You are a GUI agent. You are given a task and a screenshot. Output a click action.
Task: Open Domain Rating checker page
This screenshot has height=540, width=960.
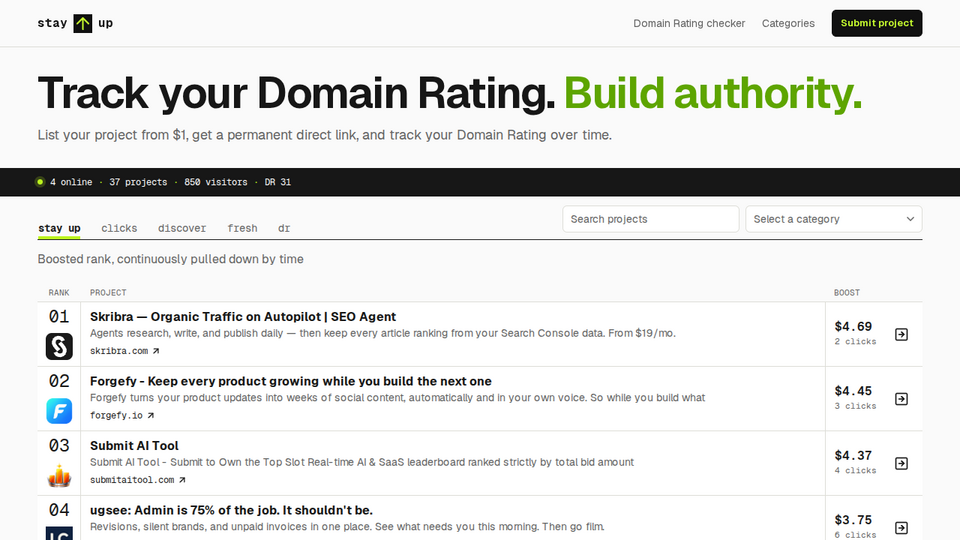click(689, 23)
